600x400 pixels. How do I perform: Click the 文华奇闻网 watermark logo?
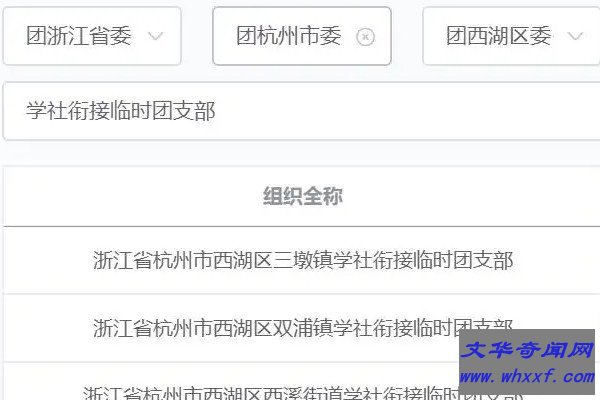click(x=527, y=350)
